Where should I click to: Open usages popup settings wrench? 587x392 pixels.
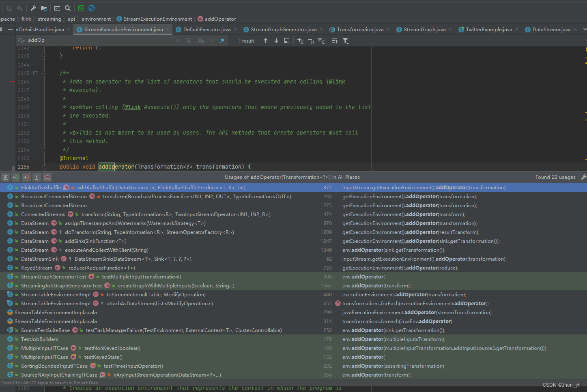coord(583,177)
